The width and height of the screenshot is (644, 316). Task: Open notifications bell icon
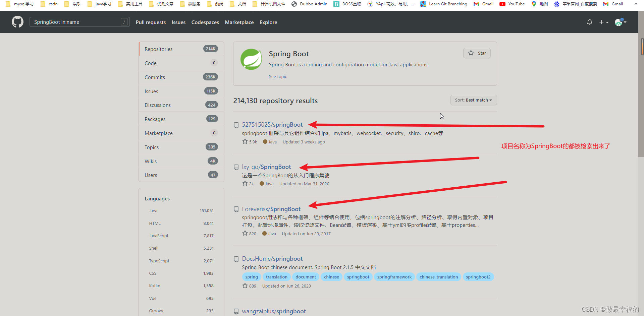pyautogui.click(x=589, y=22)
